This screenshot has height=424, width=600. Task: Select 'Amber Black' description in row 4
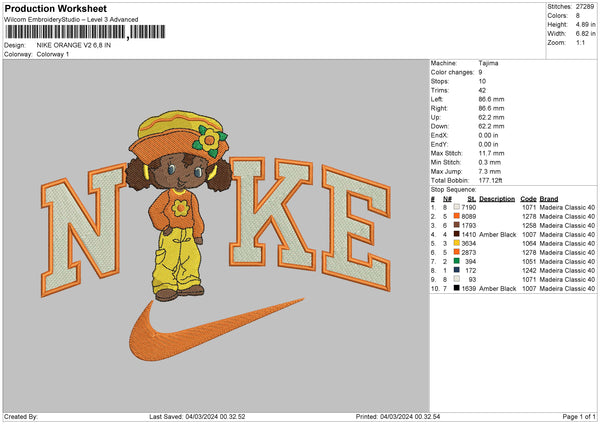[498, 234]
